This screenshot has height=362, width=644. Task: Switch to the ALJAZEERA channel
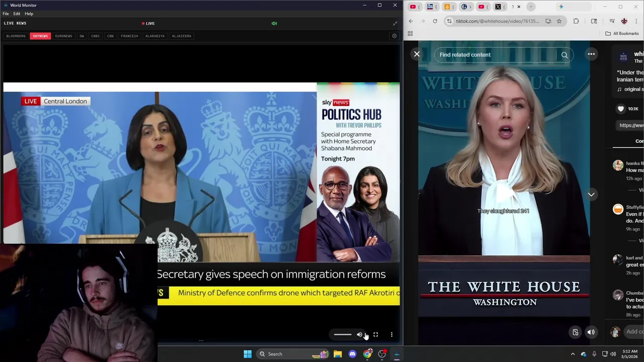182,36
